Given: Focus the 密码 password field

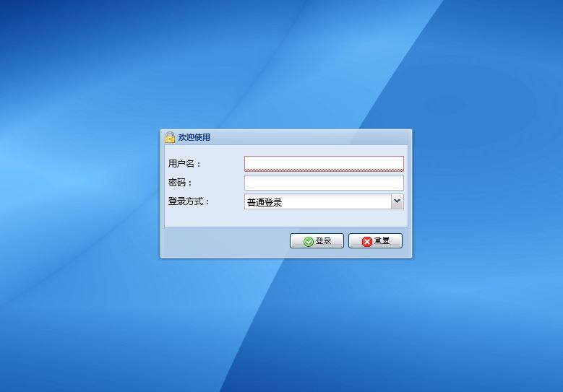Looking at the screenshot, I should pos(324,183).
